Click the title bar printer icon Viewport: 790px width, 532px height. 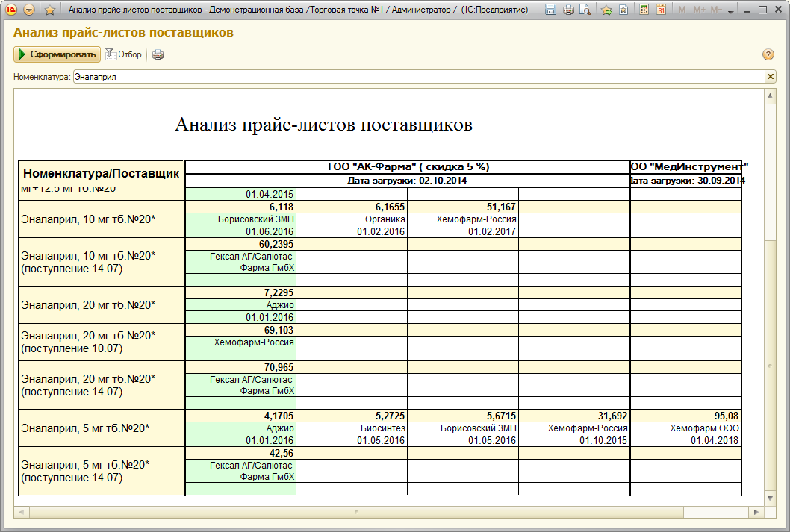568,10
